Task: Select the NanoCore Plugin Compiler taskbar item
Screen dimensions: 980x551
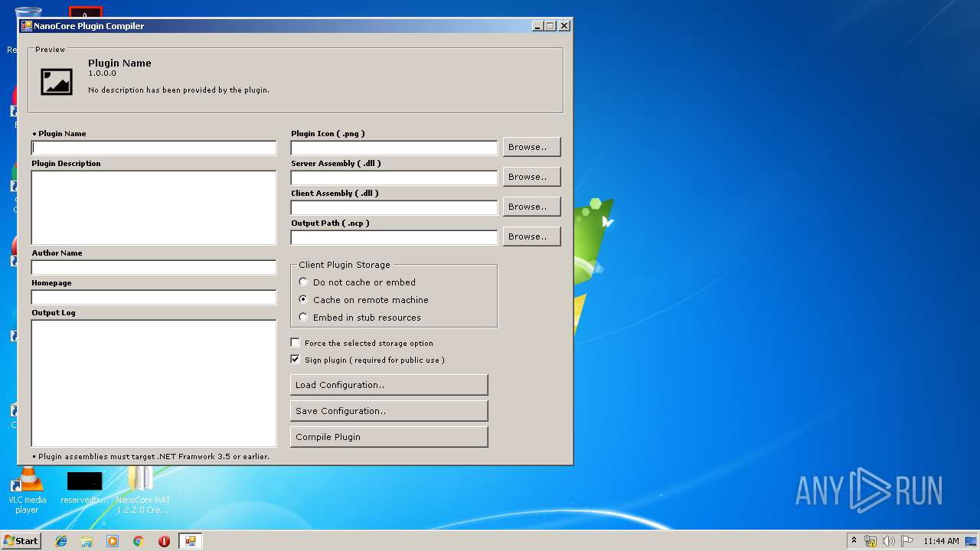Action: pyautogui.click(x=190, y=541)
